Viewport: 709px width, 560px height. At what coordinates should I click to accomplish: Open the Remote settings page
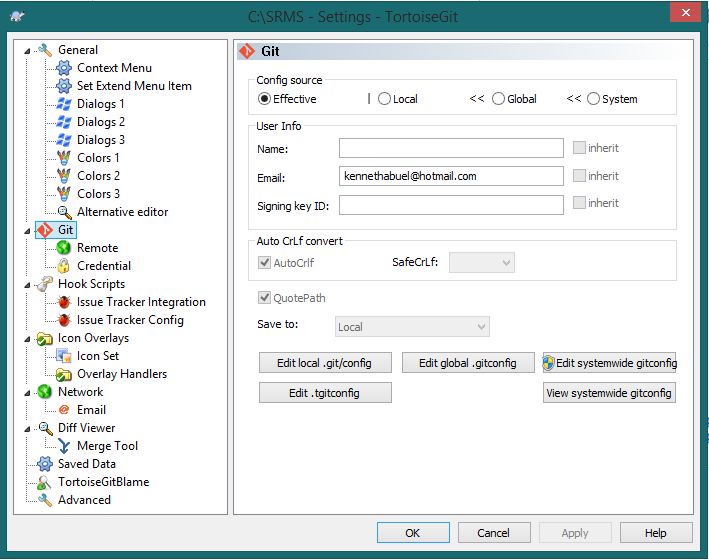coord(98,248)
